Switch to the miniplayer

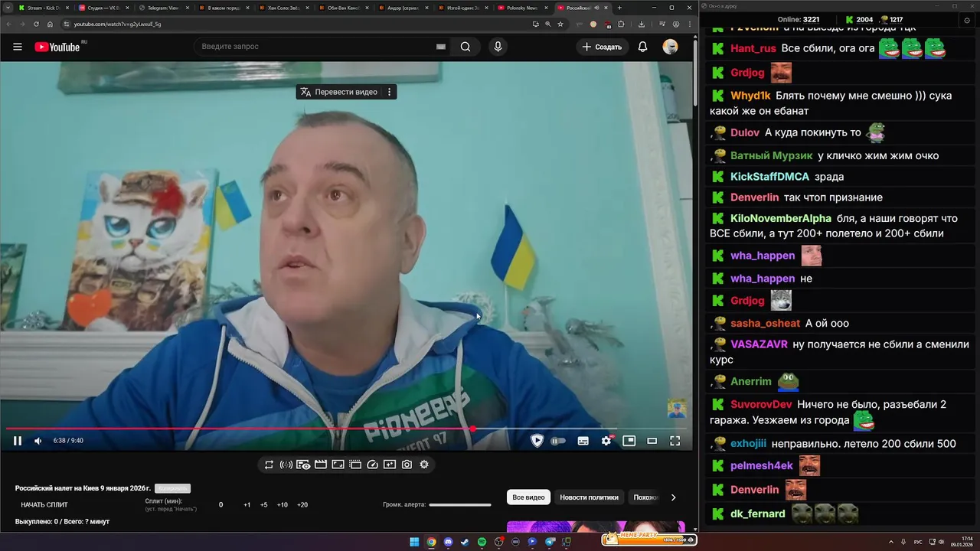[629, 441]
